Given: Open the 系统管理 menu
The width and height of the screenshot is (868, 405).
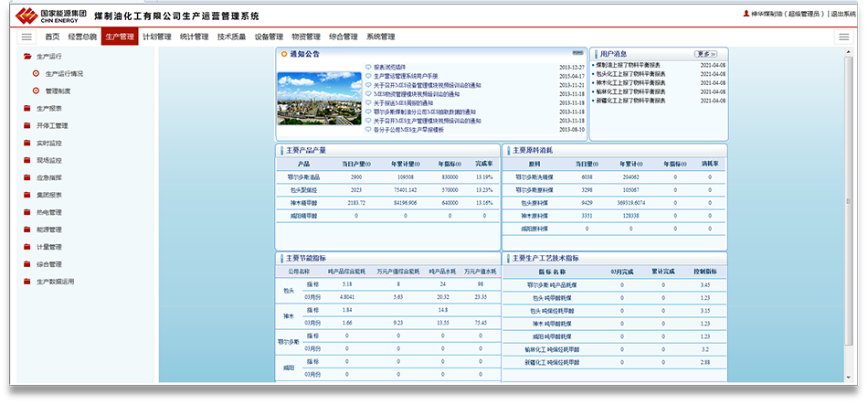Looking at the screenshot, I should 381,37.
